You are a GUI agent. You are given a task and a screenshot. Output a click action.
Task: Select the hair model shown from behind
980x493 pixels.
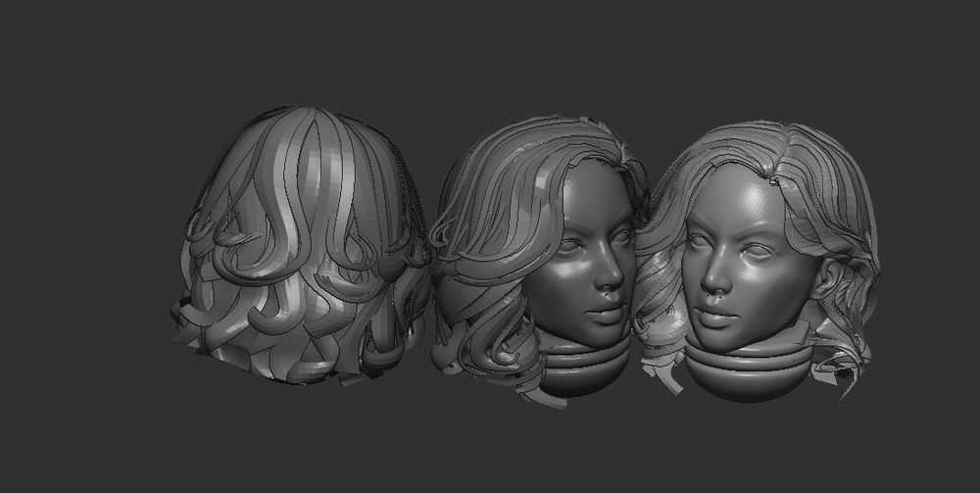301,245
